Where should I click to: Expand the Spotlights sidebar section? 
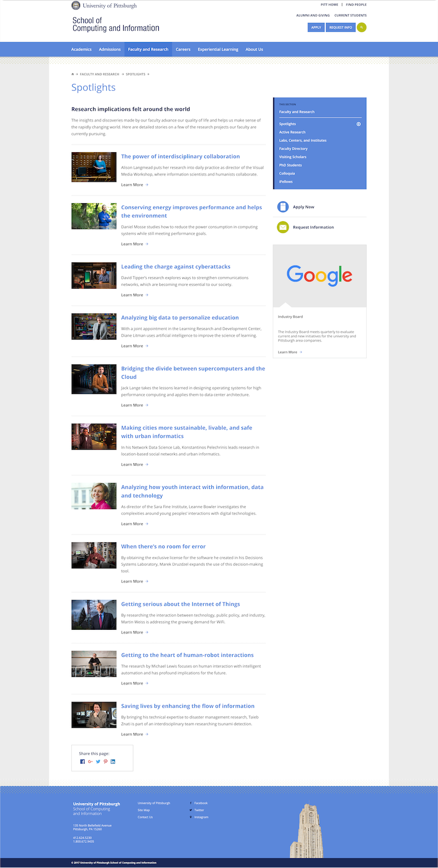[x=359, y=124]
